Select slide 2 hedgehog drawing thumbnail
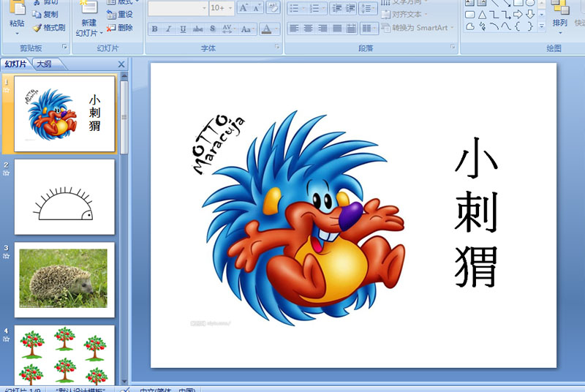Screen dimensions: 585x392 (64, 197)
